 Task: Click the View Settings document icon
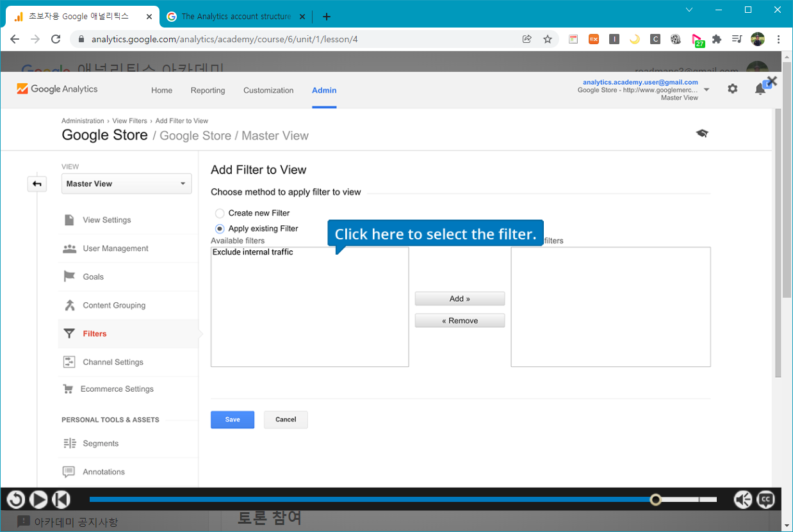[x=69, y=220]
